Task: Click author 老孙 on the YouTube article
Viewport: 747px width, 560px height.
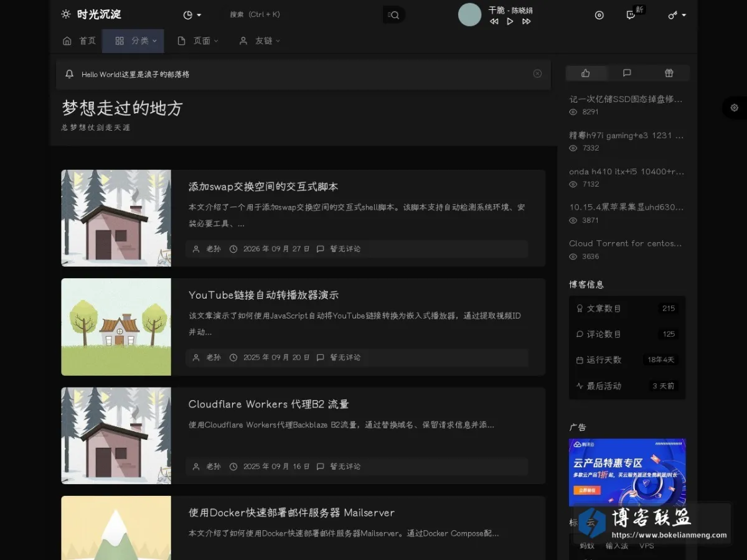Action: 214,357
